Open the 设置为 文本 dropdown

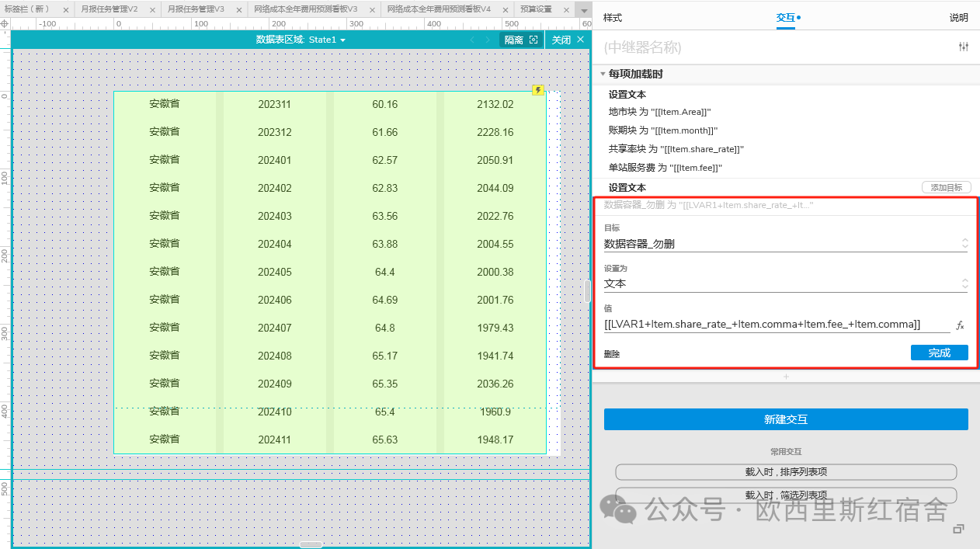[964, 283]
